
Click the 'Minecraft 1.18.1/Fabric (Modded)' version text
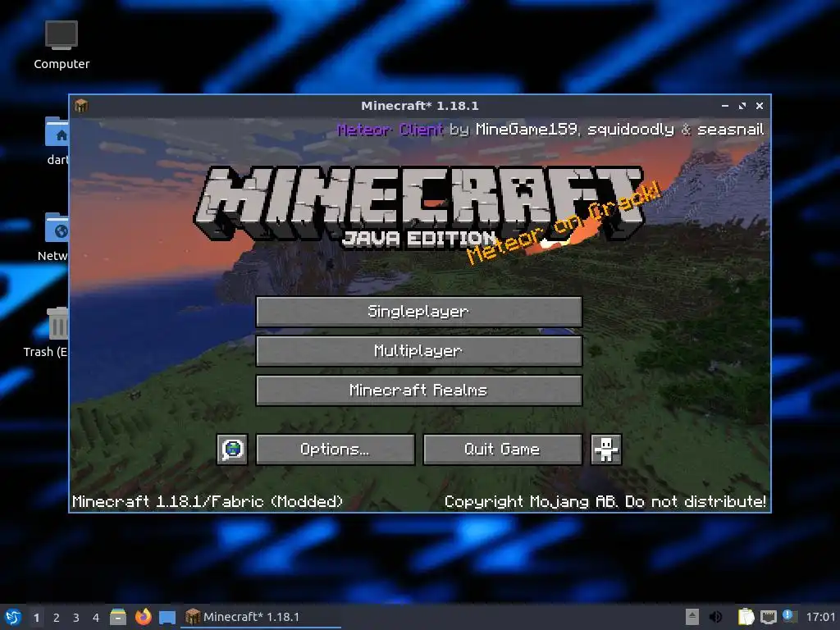click(x=208, y=501)
